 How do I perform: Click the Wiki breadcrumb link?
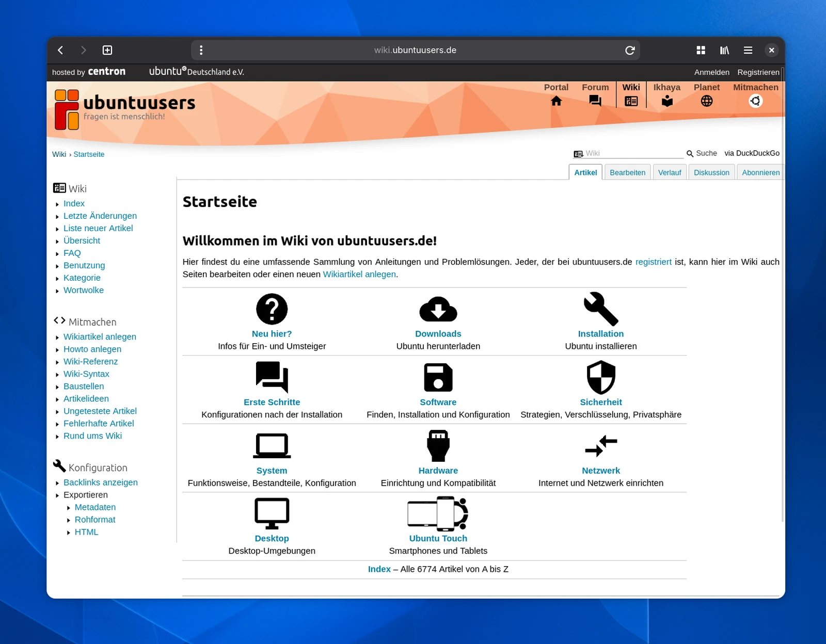coord(59,154)
